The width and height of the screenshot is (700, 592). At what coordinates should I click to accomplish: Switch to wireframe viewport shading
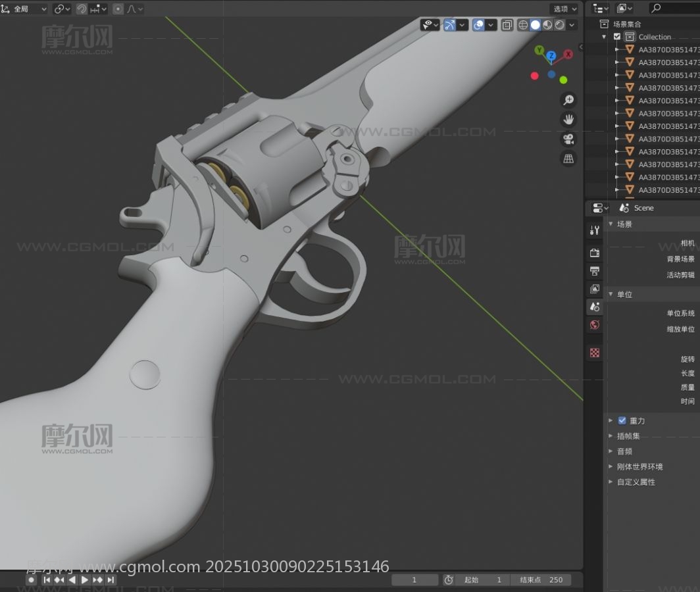point(523,25)
